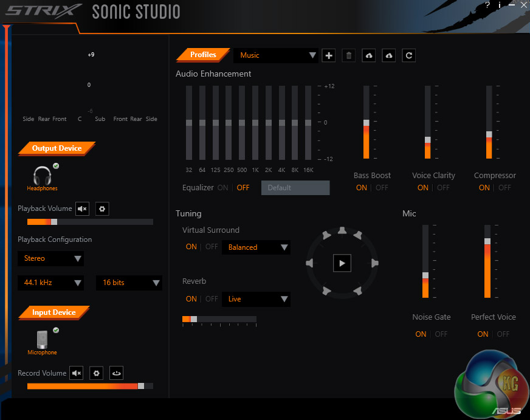Image resolution: width=530 pixels, height=420 pixels.
Task: Open 16 bits depth dropdown
Action: 129,283
